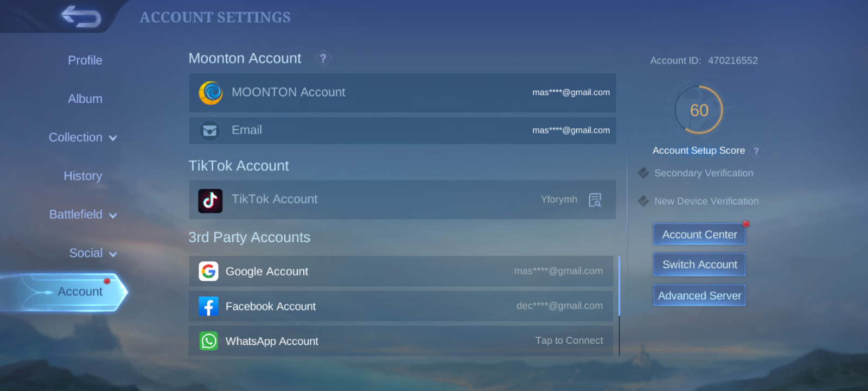Viewport: 868px width, 391px height.
Task: Open the Email row
Action: pos(403,131)
